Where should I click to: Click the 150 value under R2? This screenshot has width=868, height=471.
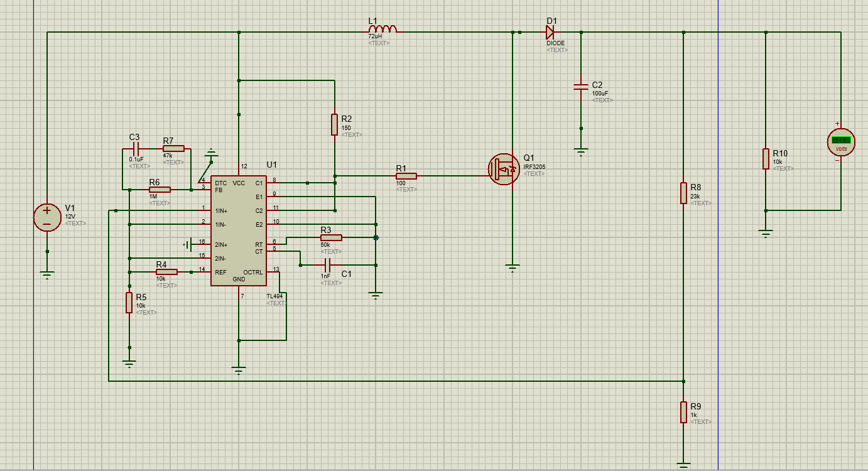pyautogui.click(x=346, y=128)
